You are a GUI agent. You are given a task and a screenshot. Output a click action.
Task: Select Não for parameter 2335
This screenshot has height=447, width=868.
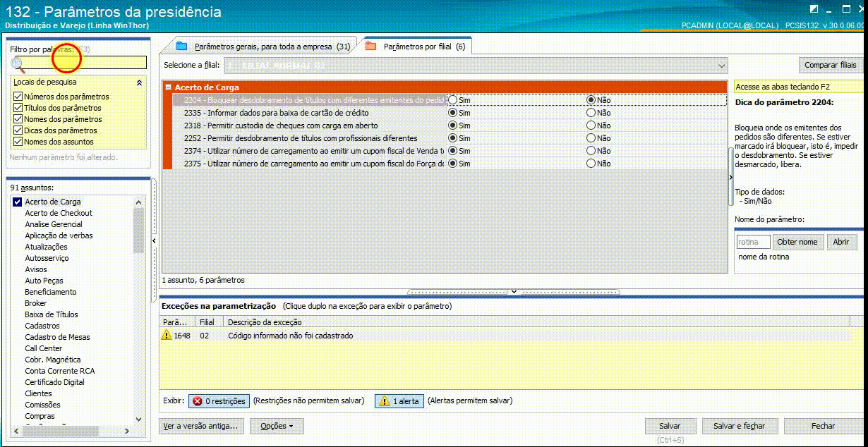click(x=591, y=113)
